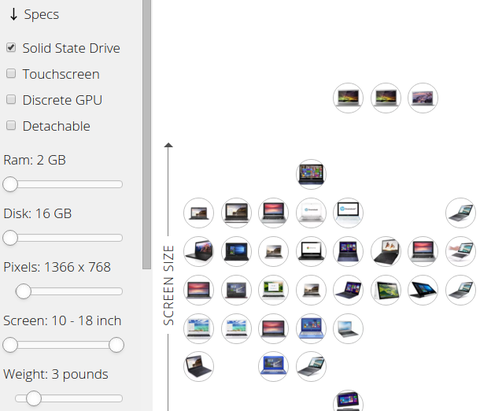The image size is (480, 411).
Task: Click the Disk slider handle
Action: [10, 238]
